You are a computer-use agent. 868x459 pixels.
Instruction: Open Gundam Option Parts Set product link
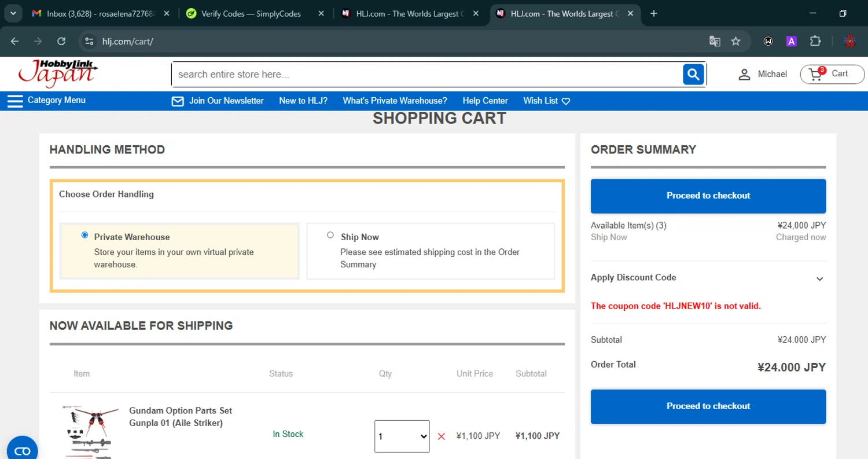(x=181, y=417)
